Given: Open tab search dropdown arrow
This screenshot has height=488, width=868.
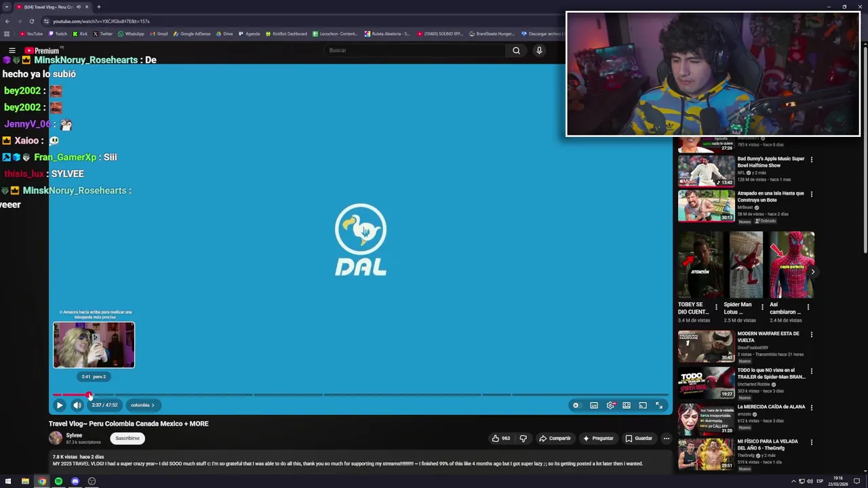Looking at the screenshot, I should pos(7,7).
